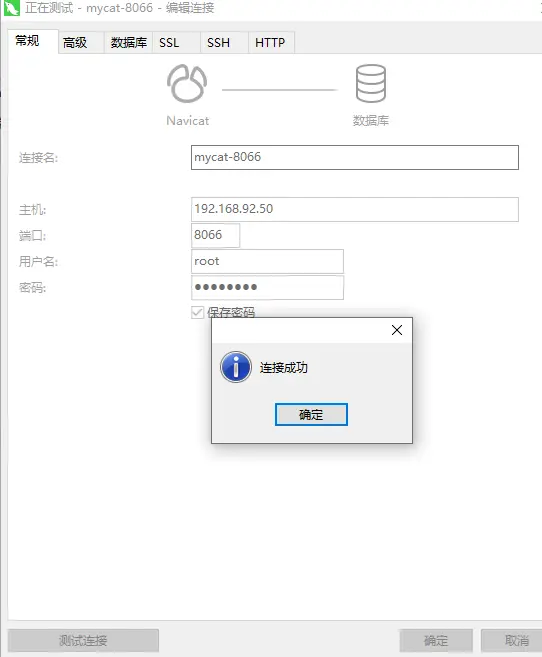Click the Navicat logo graphic
Screen dimensions: 542x657
click(187, 83)
